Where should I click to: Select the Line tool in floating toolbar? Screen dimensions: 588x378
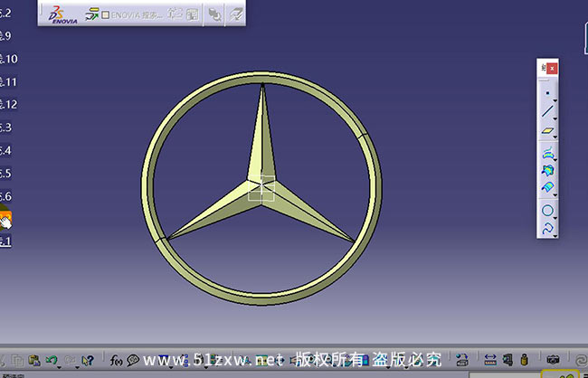tap(547, 111)
